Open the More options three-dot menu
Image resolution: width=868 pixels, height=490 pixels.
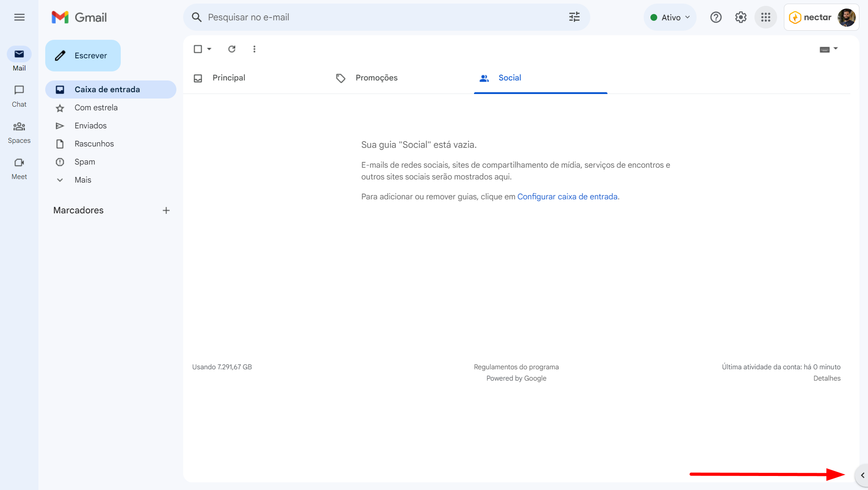point(254,49)
